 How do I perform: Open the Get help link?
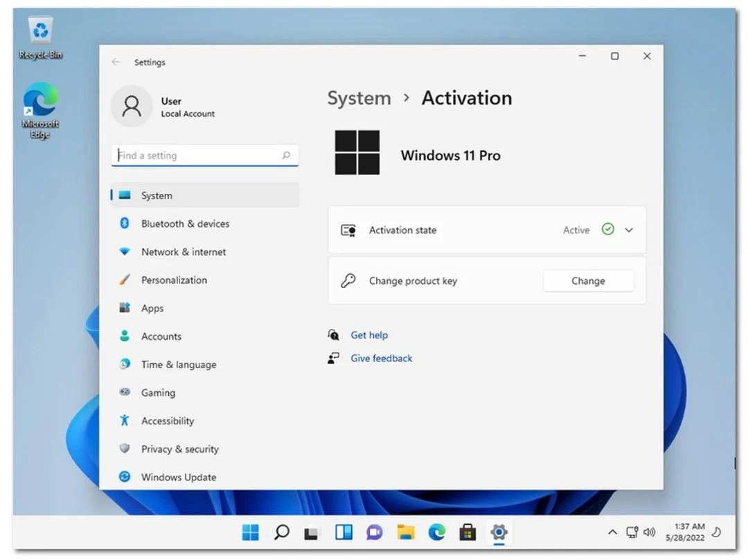click(x=369, y=335)
